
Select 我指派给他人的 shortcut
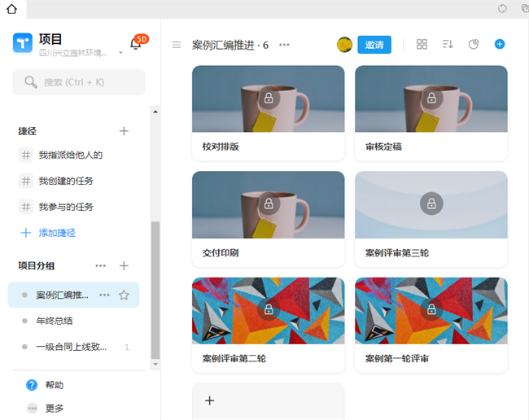(x=71, y=155)
